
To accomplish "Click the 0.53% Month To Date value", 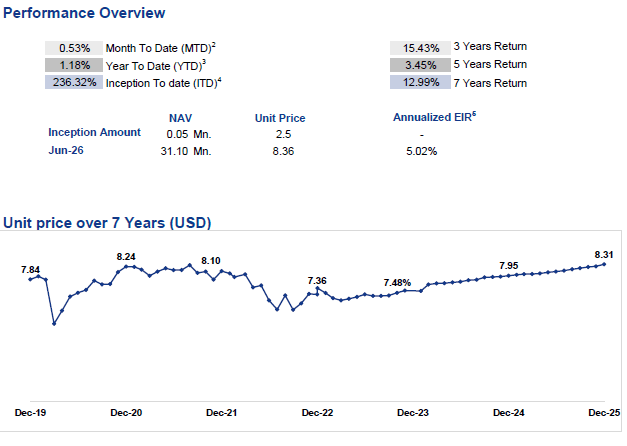I will pos(74,48).
